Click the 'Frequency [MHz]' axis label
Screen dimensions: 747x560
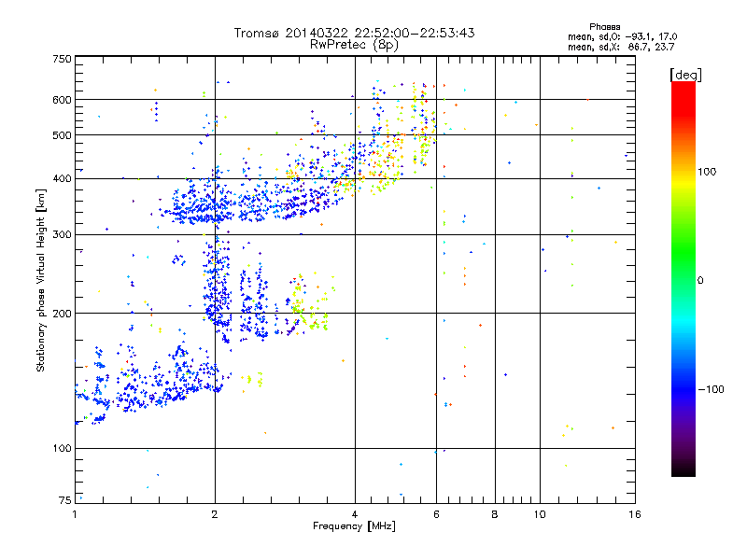(x=354, y=526)
